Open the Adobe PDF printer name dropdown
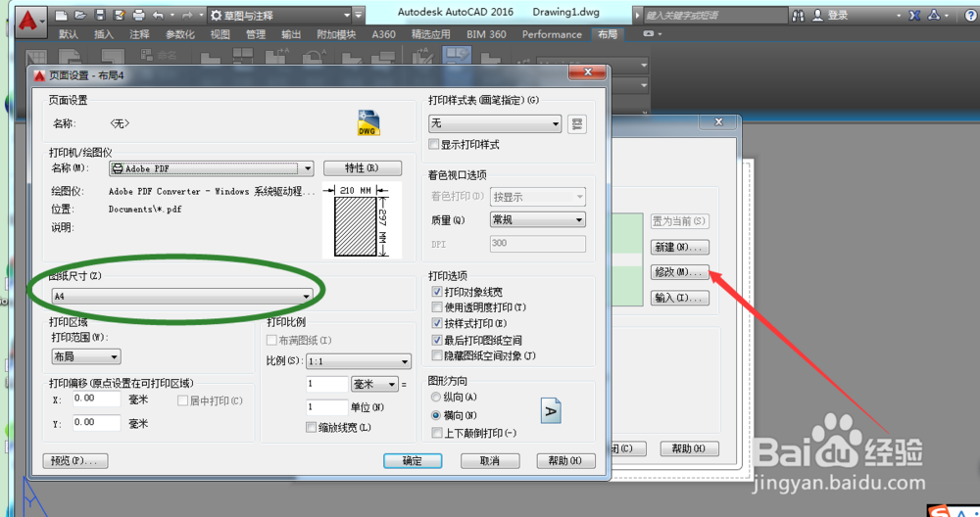 coord(212,168)
